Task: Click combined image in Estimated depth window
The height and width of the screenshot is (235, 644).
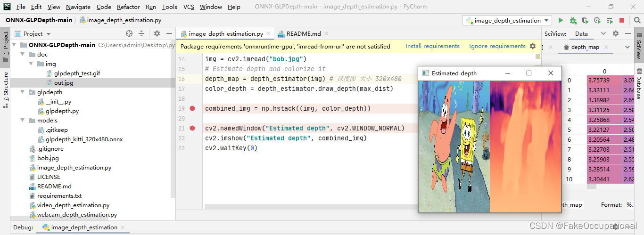Action: [490, 146]
